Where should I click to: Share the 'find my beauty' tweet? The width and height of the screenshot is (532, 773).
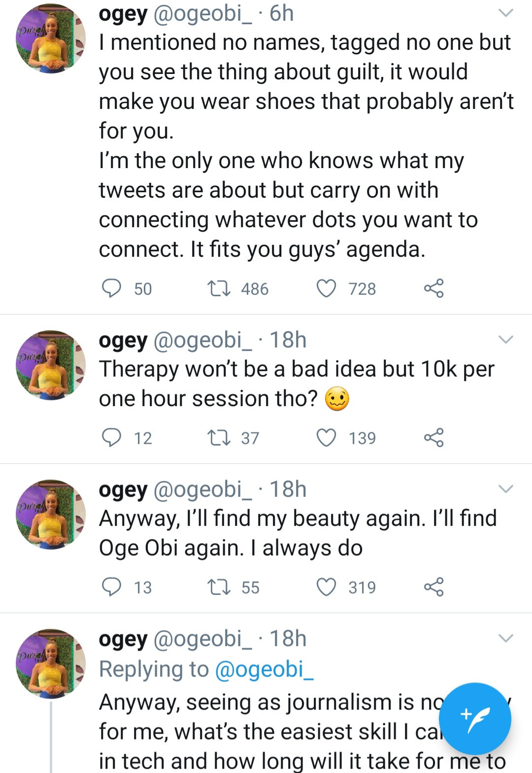coord(433,587)
